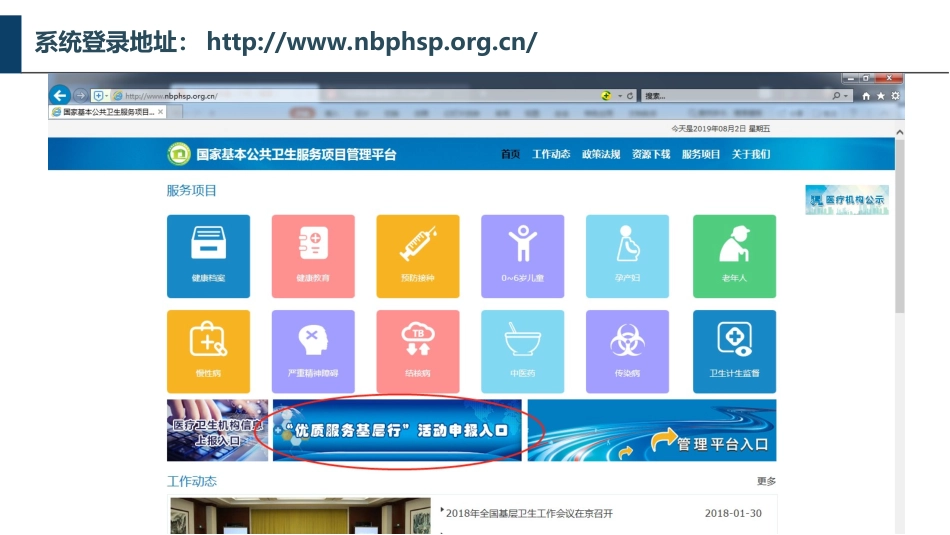Open the security shield dropdown arrow

coord(106,96)
